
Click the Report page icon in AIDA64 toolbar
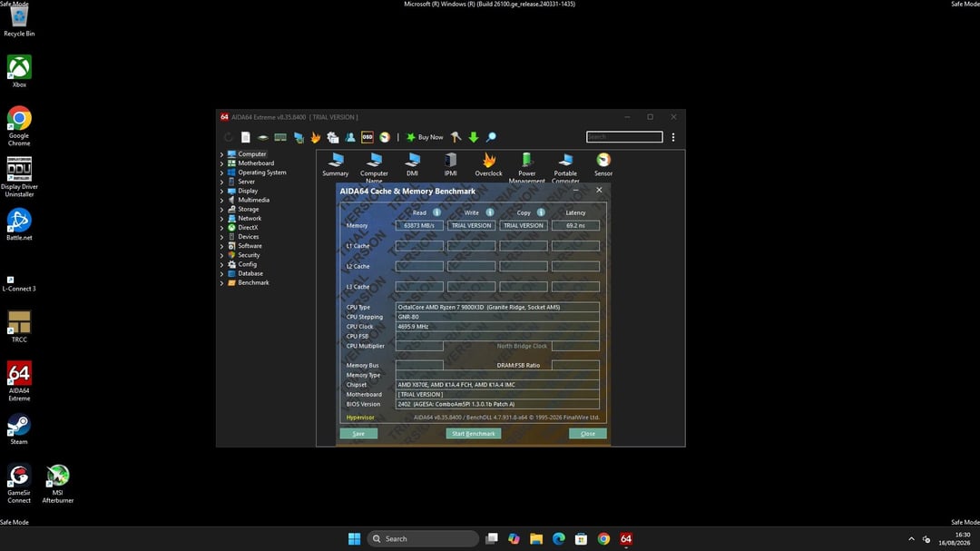246,137
